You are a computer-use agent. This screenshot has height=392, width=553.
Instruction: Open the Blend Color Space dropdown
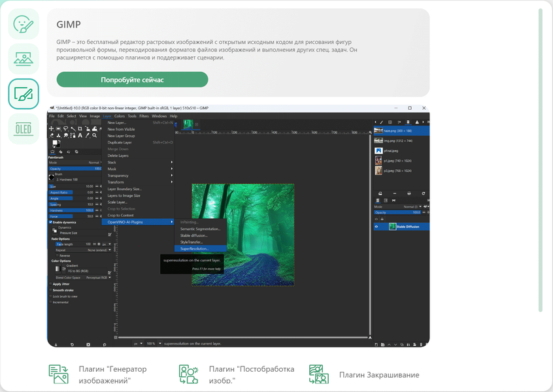(x=95, y=278)
